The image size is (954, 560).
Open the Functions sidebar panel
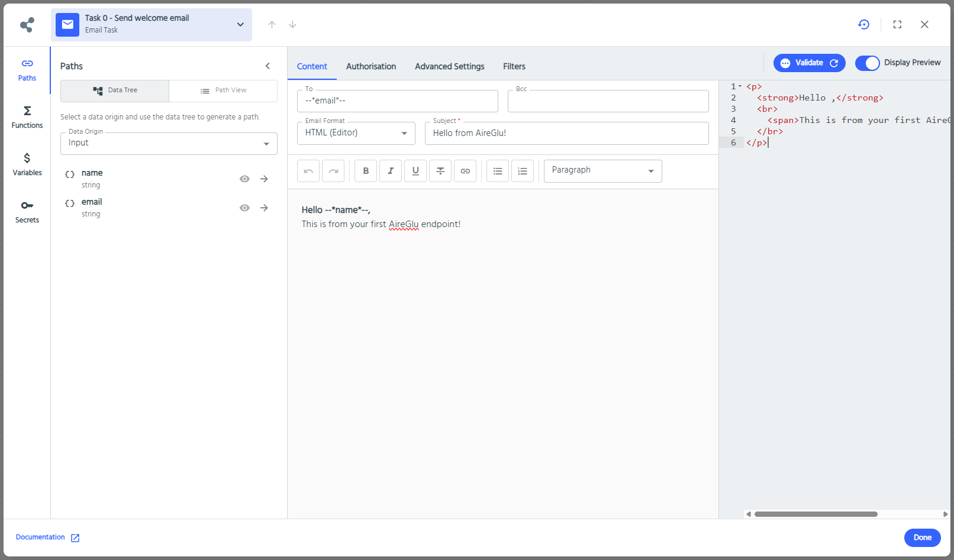(27, 117)
